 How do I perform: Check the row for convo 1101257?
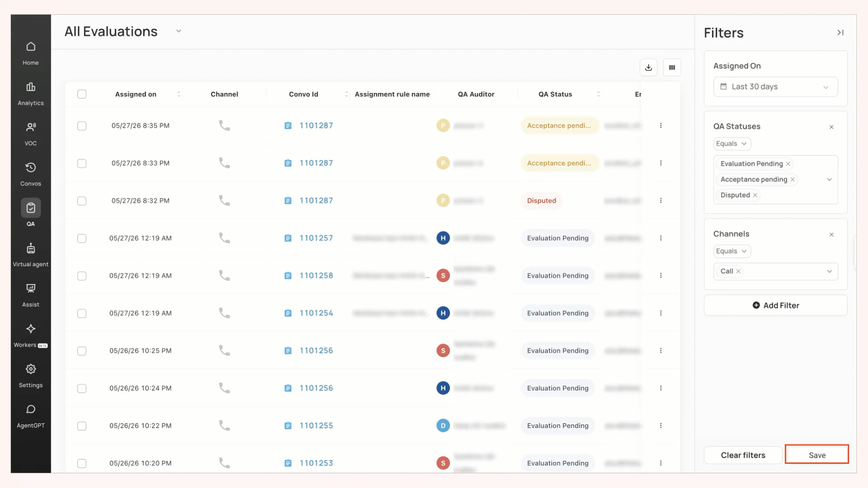tap(82, 238)
